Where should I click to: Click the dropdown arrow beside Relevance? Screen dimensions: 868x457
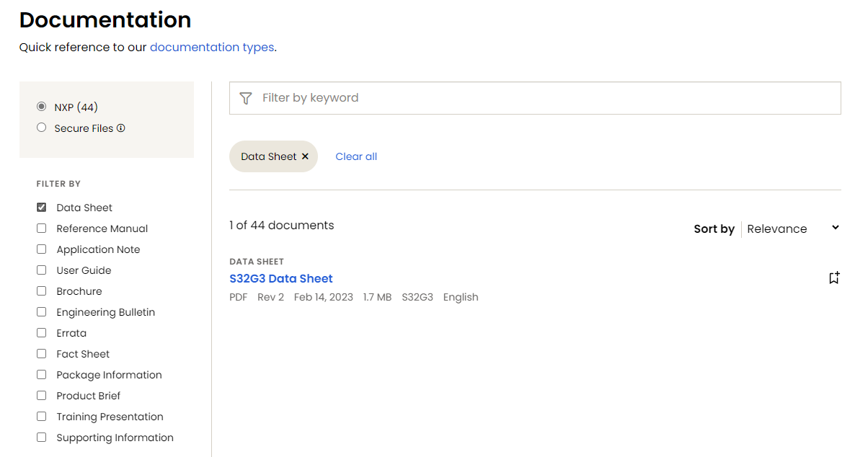pos(836,228)
